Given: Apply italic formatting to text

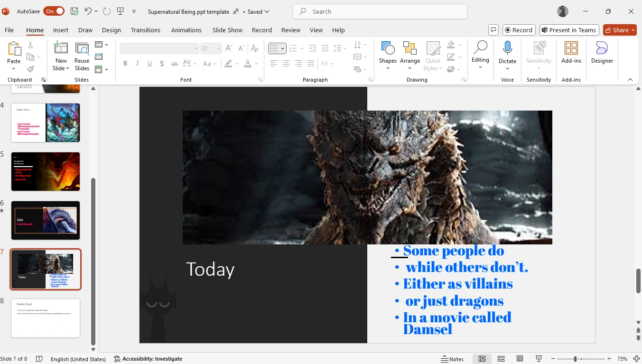Looking at the screenshot, I should click(x=137, y=63).
